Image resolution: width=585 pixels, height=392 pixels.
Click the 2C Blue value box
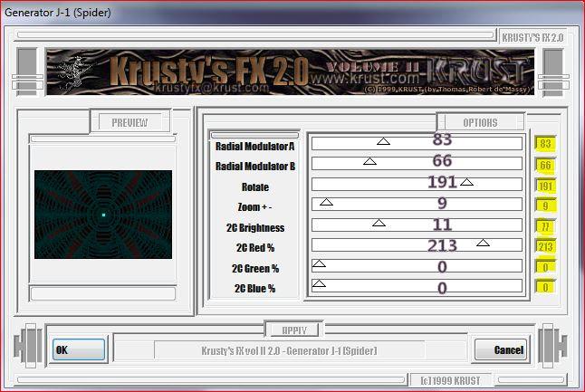[545, 287]
